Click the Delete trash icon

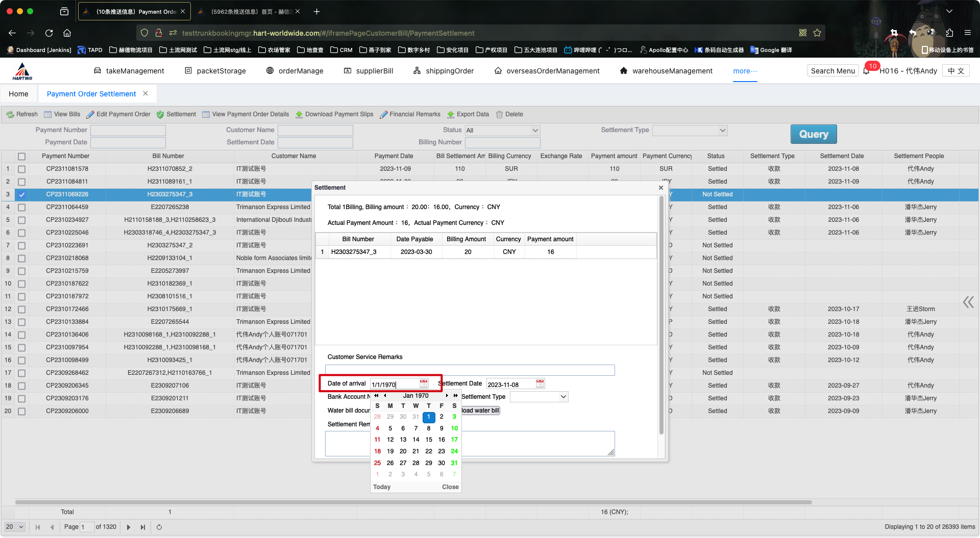[x=499, y=115]
